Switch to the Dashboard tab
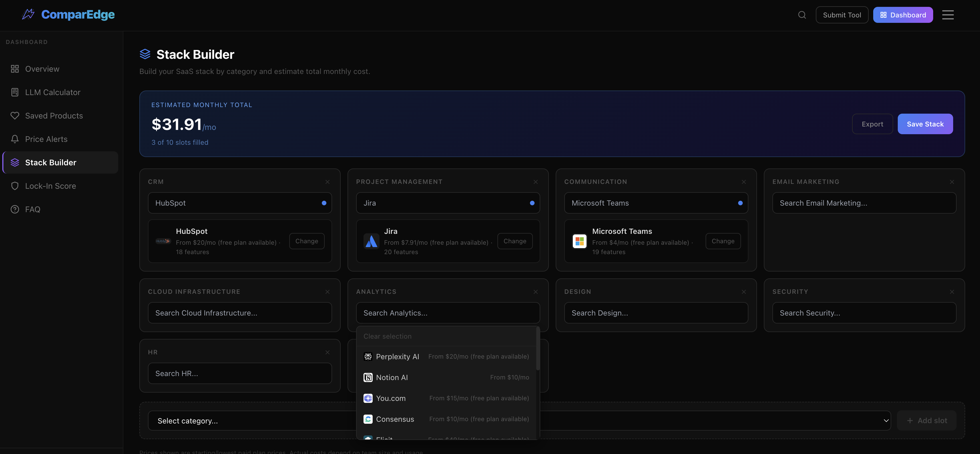Image resolution: width=980 pixels, height=454 pixels. pyautogui.click(x=903, y=15)
